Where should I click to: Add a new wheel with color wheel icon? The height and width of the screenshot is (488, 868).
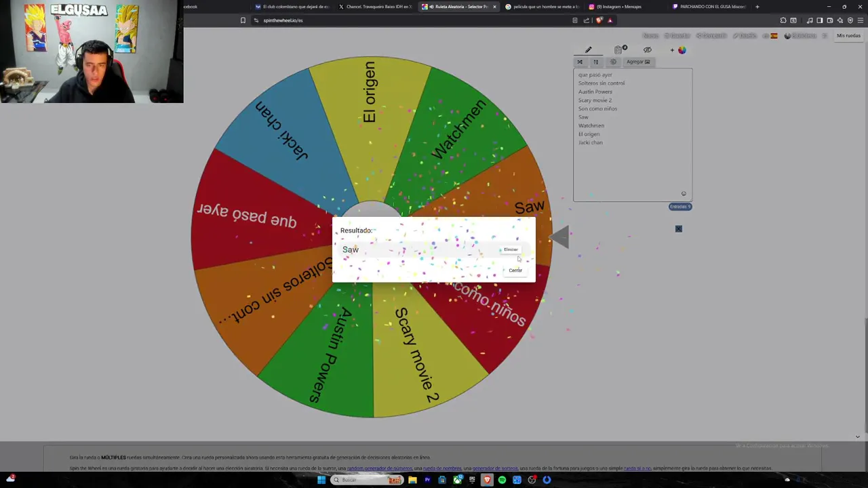click(x=679, y=49)
